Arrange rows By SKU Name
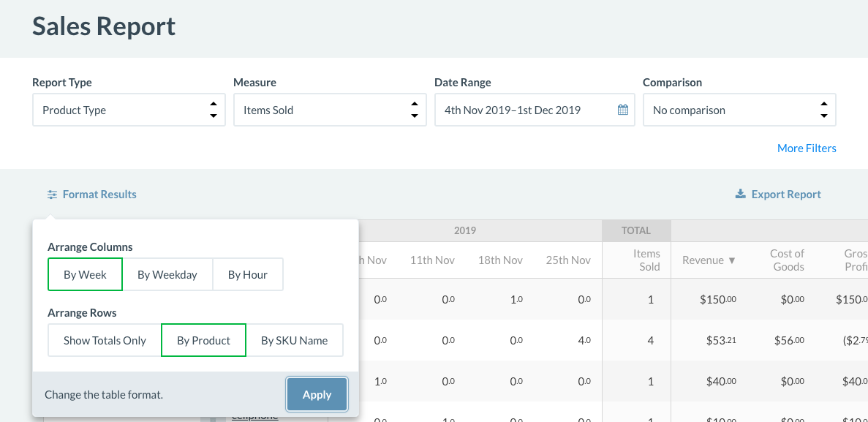The height and width of the screenshot is (422, 868). click(x=294, y=341)
